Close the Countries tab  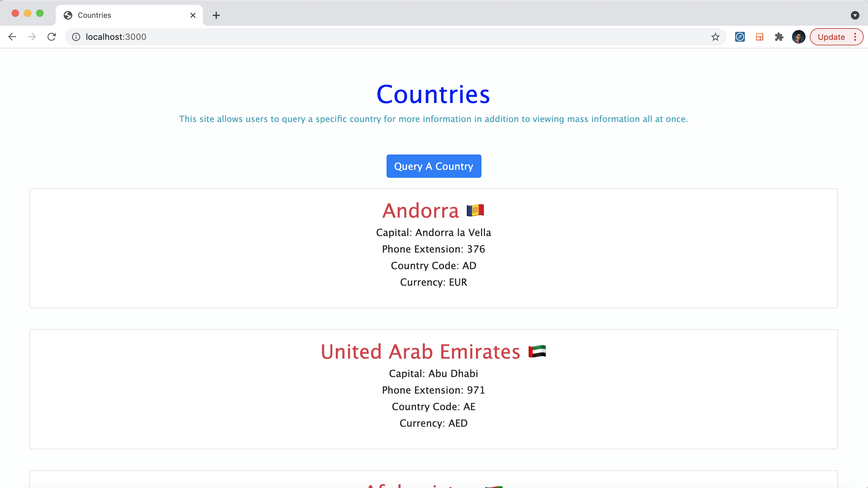(x=193, y=15)
